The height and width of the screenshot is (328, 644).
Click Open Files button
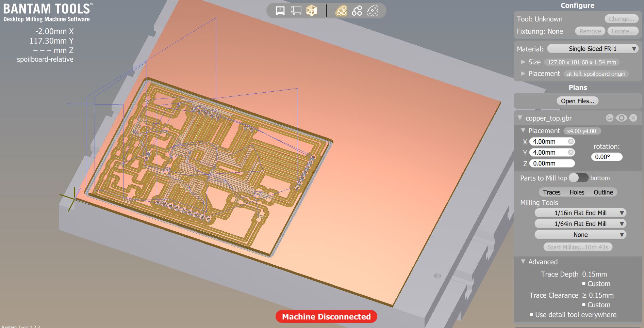pyautogui.click(x=577, y=101)
